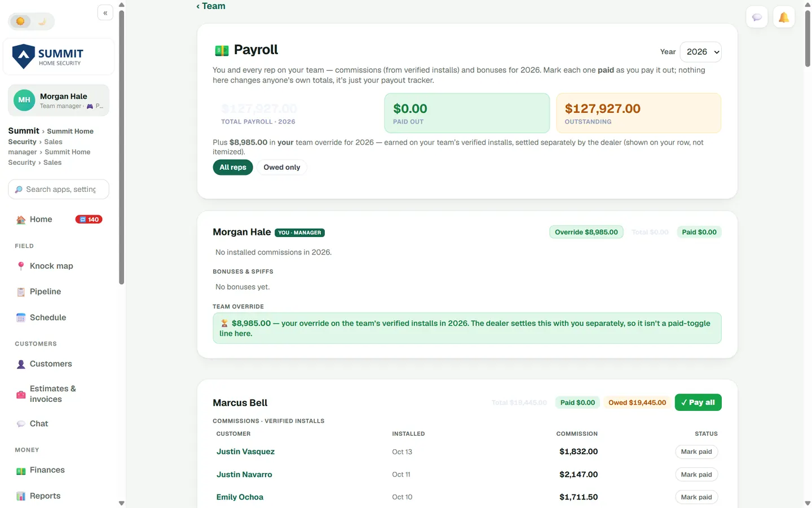This screenshot has height=508, width=812.
Task: Click the $1,832.00 commission value
Action: [x=579, y=452]
